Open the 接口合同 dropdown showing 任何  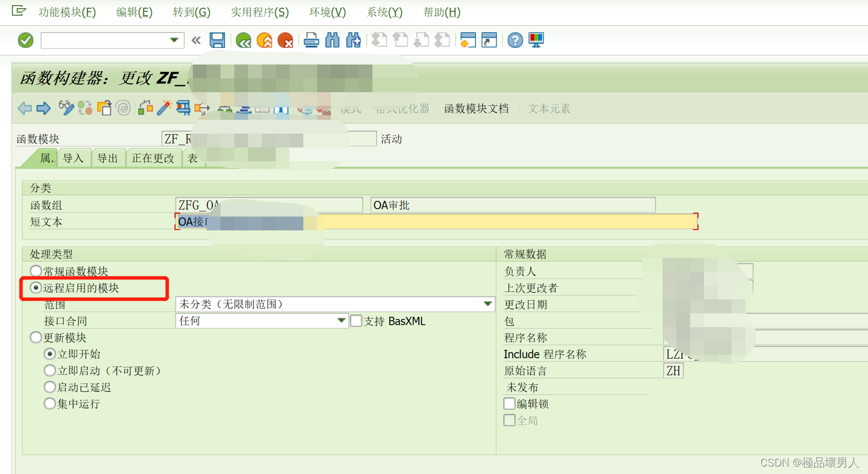tap(342, 320)
